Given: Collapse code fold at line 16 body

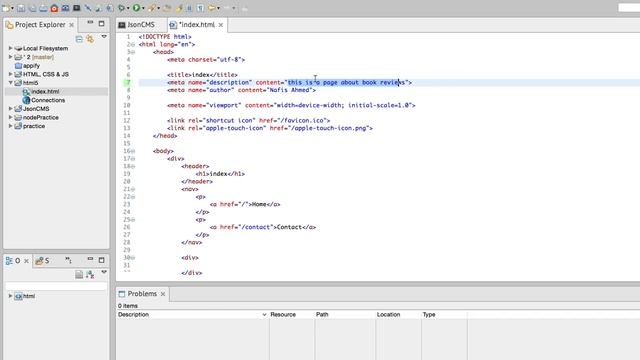Looking at the screenshot, I should (x=133, y=151).
